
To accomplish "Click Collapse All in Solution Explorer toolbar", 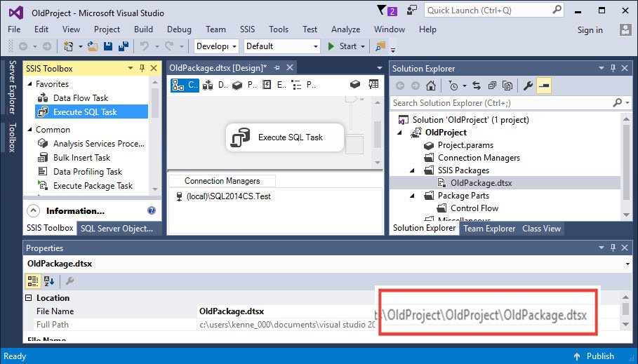I will [491, 86].
